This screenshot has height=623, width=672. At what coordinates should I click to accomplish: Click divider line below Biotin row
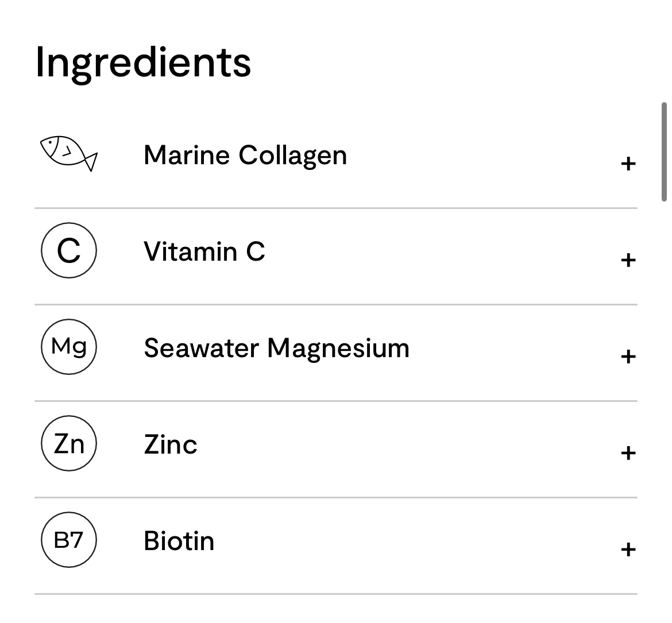pyautogui.click(x=336, y=594)
